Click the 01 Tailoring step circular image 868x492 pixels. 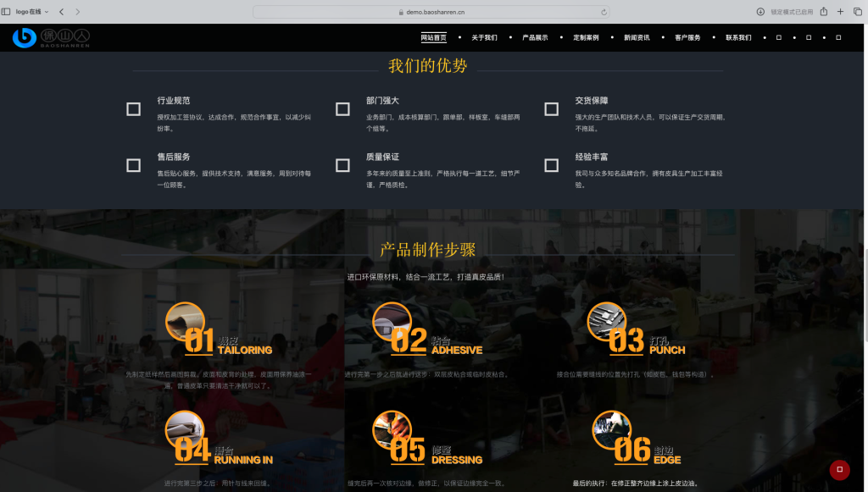185,322
